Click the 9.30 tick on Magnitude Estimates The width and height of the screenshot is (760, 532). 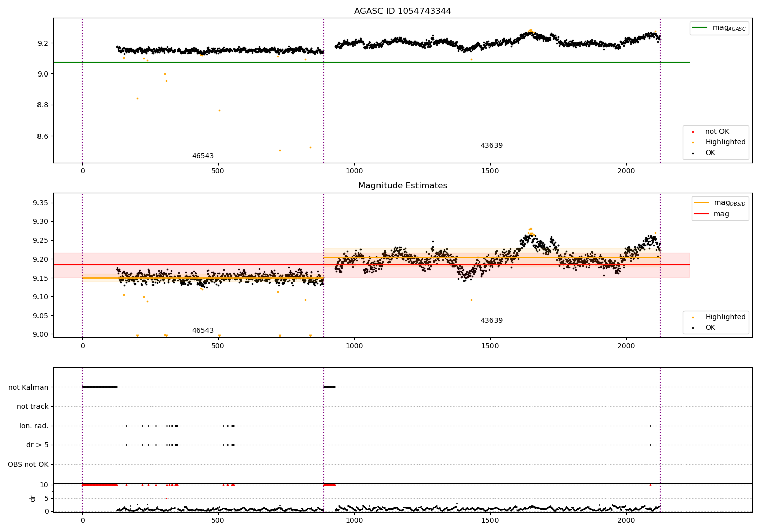(x=41, y=221)
